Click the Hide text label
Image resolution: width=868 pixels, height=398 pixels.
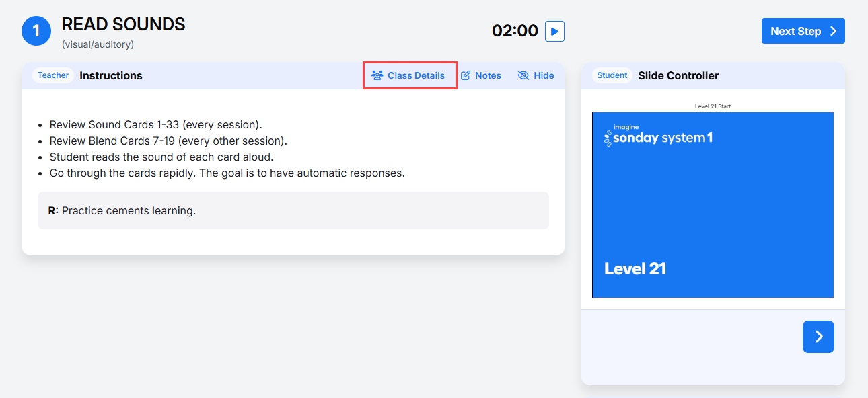pos(544,75)
